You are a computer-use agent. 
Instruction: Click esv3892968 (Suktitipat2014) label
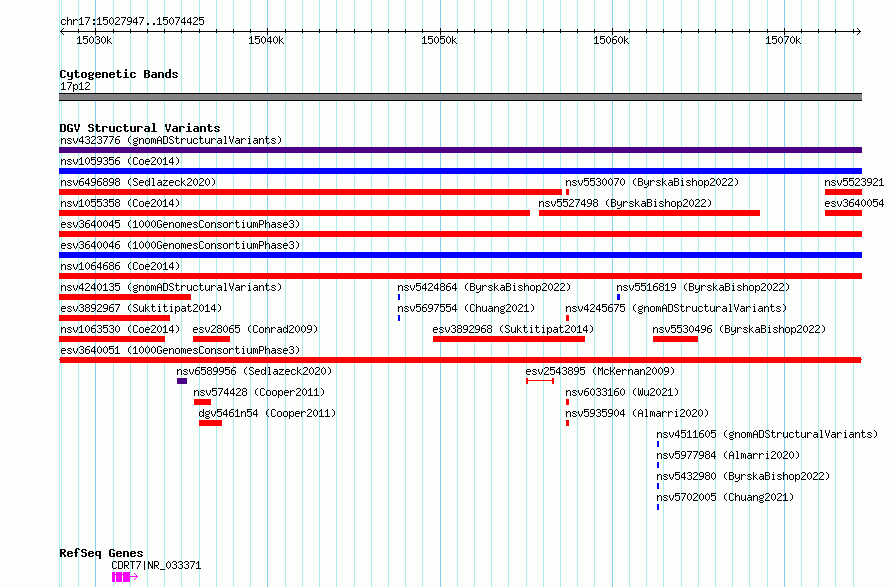pos(513,329)
